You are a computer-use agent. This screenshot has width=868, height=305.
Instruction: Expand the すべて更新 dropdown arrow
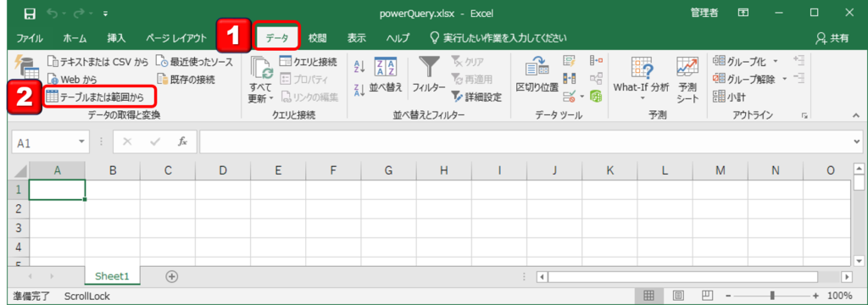271,98
